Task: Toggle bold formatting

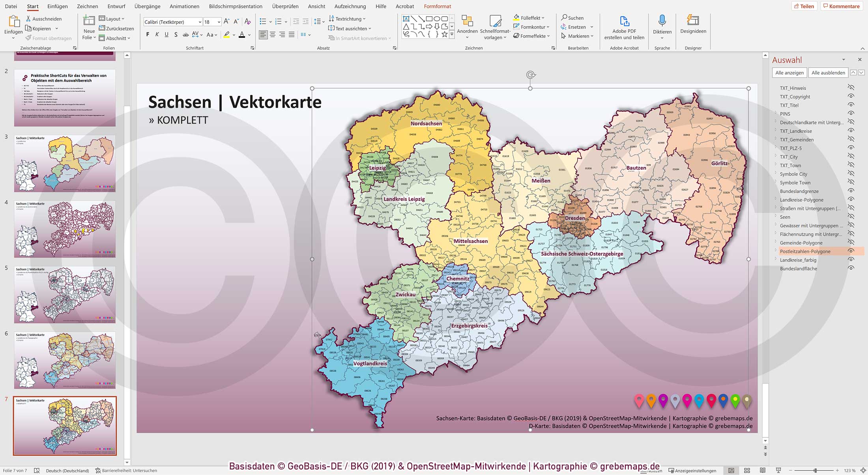Action: click(x=148, y=34)
